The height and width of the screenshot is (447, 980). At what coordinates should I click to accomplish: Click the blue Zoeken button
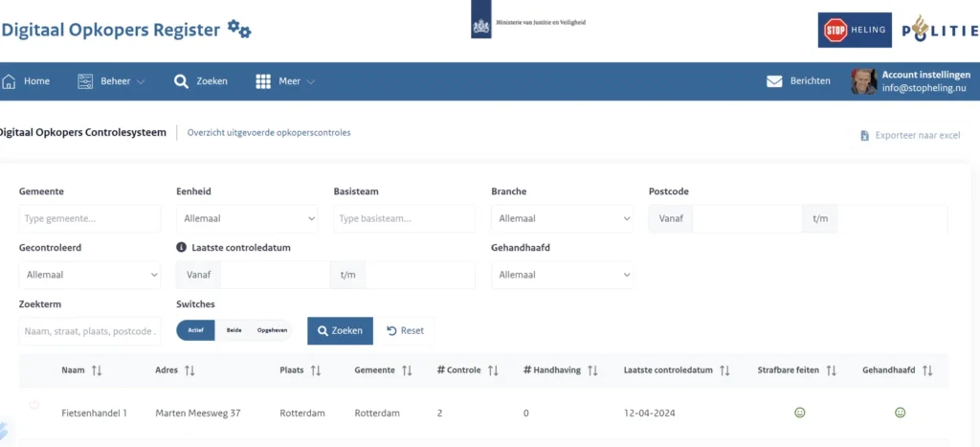point(340,331)
